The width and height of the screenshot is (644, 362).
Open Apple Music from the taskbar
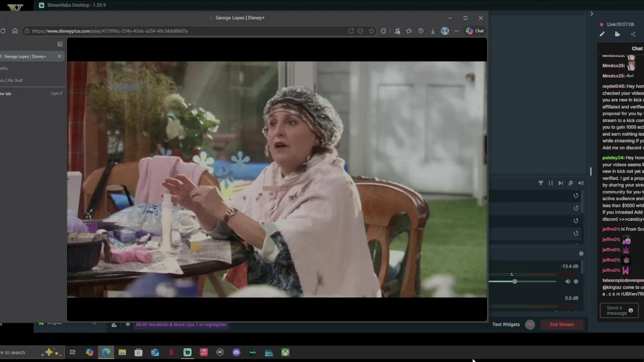coord(204,352)
